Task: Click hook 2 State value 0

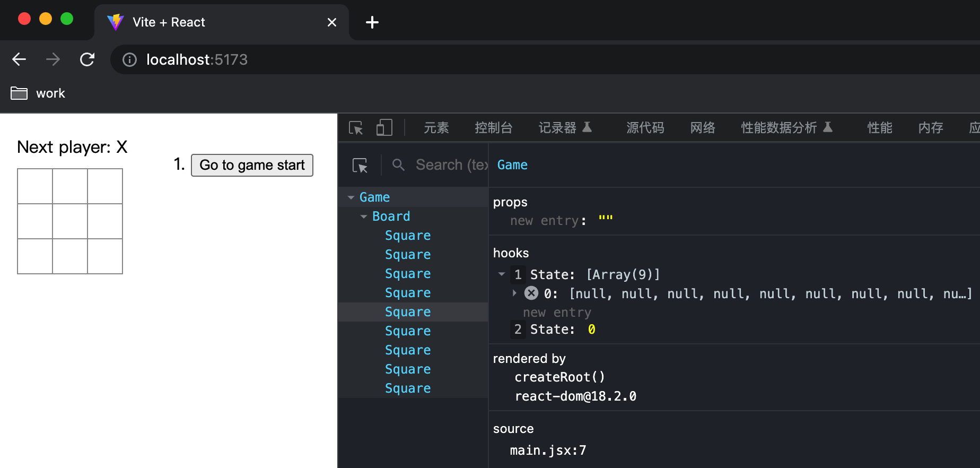Action: (x=592, y=330)
